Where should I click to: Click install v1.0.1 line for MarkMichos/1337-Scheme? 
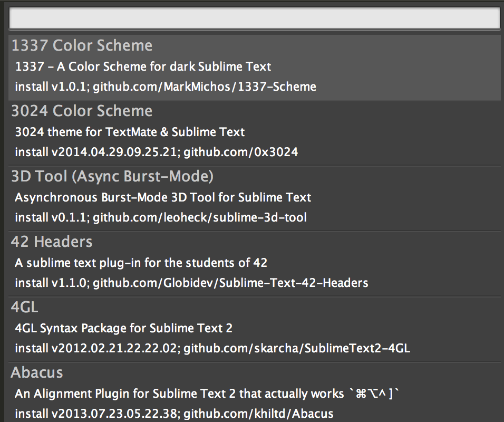point(166,87)
